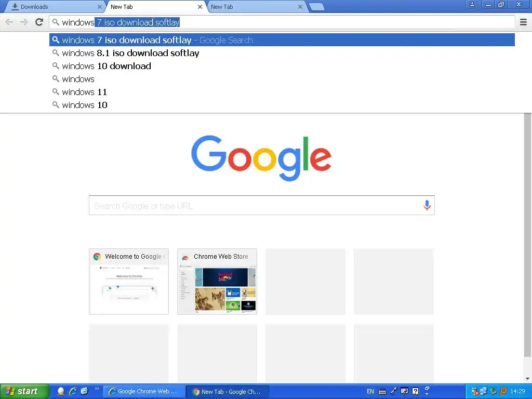Open the Windows Start menu
Image resolution: width=532 pixels, height=399 pixels.
pos(24,392)
